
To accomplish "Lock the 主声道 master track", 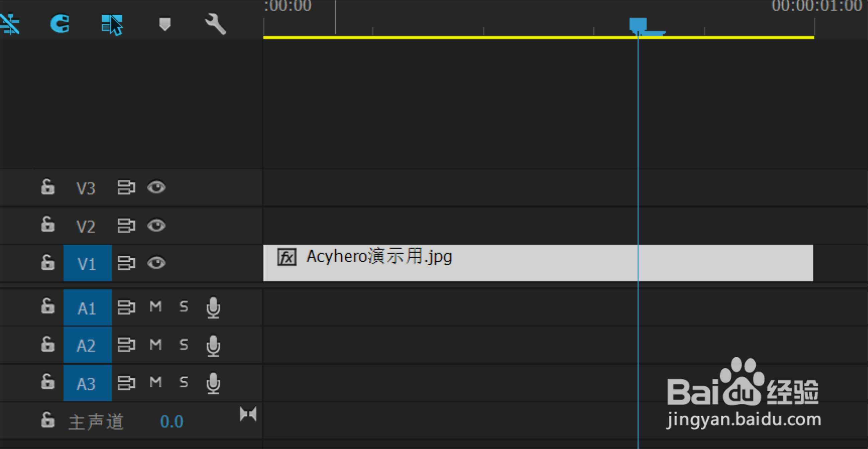I will 48,419.
